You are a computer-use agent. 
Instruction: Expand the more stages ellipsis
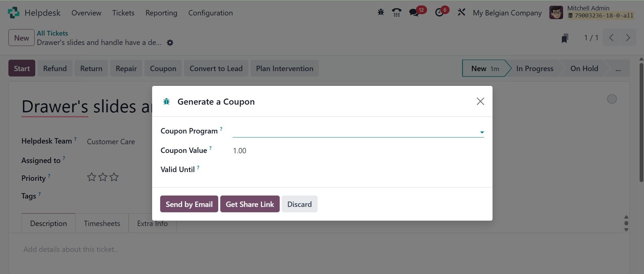point(618,69)
